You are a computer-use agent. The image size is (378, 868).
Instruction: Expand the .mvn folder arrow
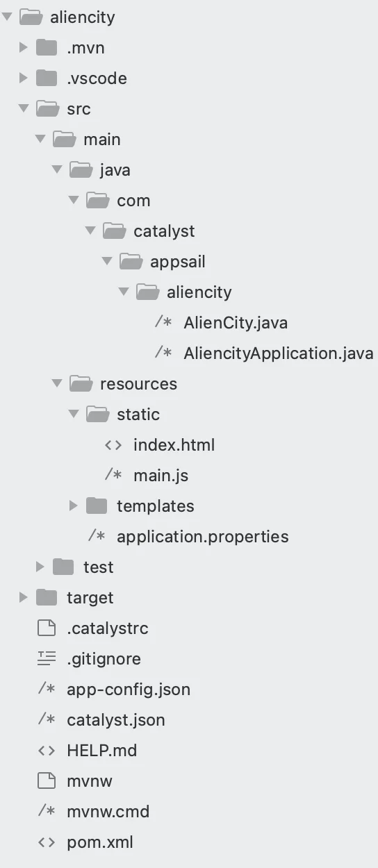pyautogui.click(x=24, y=48)
